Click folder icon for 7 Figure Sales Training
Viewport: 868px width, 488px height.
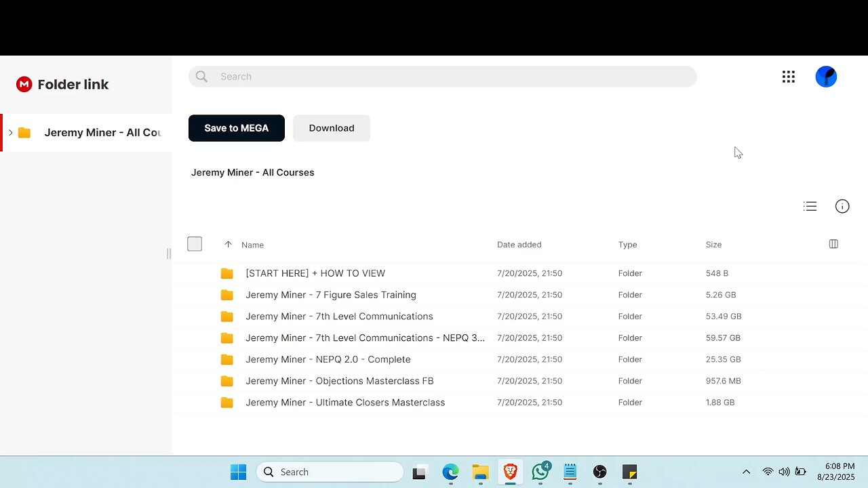(x=227, y=295)
